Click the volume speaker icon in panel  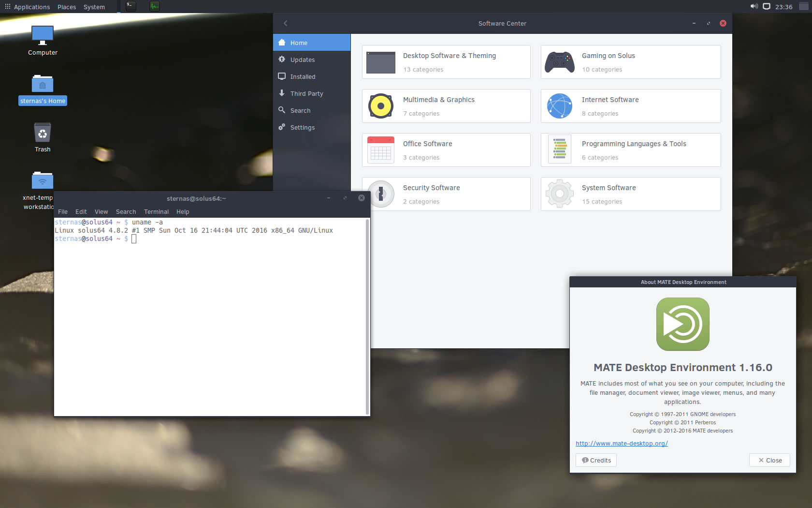(754, 6)
